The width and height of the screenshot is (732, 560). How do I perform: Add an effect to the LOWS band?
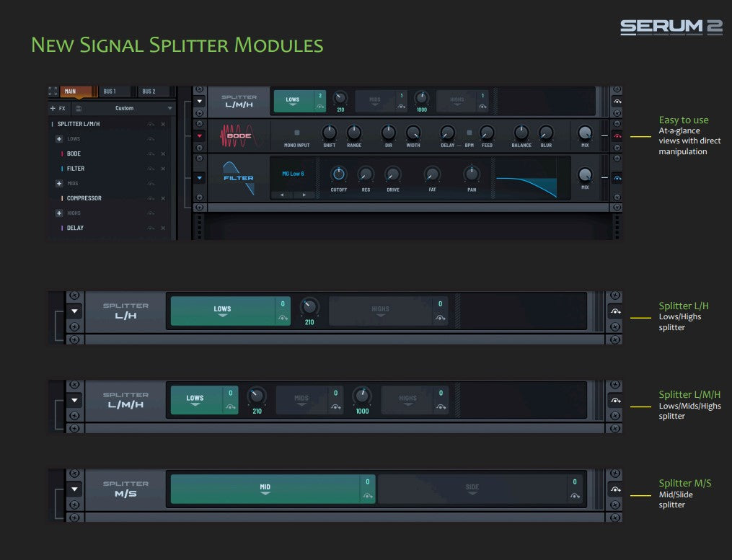pos(59,138)
